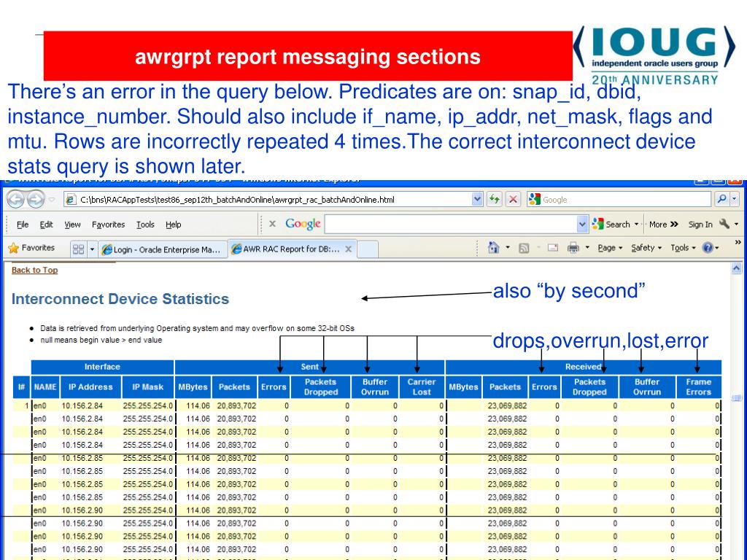Screen dimensions: 747x560
Task: Click the RSS feeds icon
Action: tap(524, 248)
